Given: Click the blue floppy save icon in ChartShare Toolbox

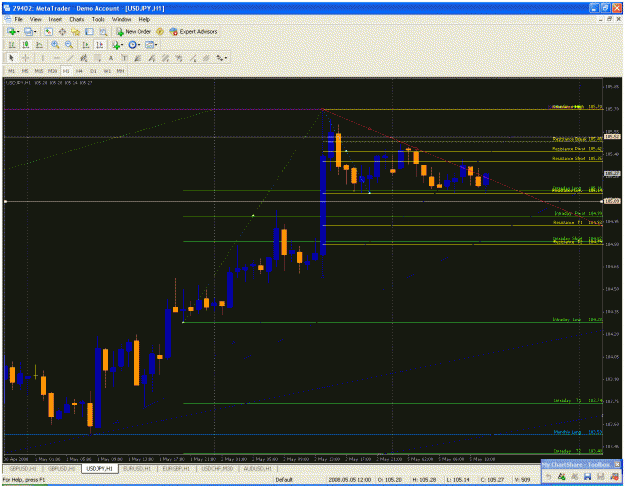Looking at the screenshot, I should [x=587, y=476].
